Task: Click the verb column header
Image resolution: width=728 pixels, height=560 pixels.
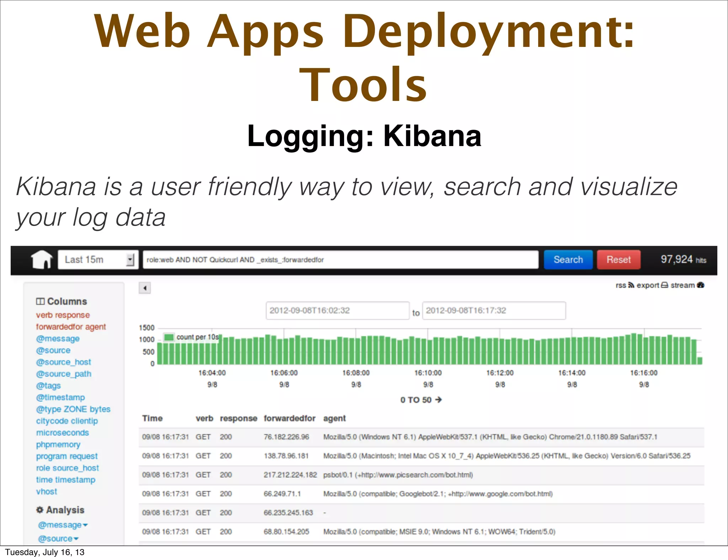Action: (204, 418)
